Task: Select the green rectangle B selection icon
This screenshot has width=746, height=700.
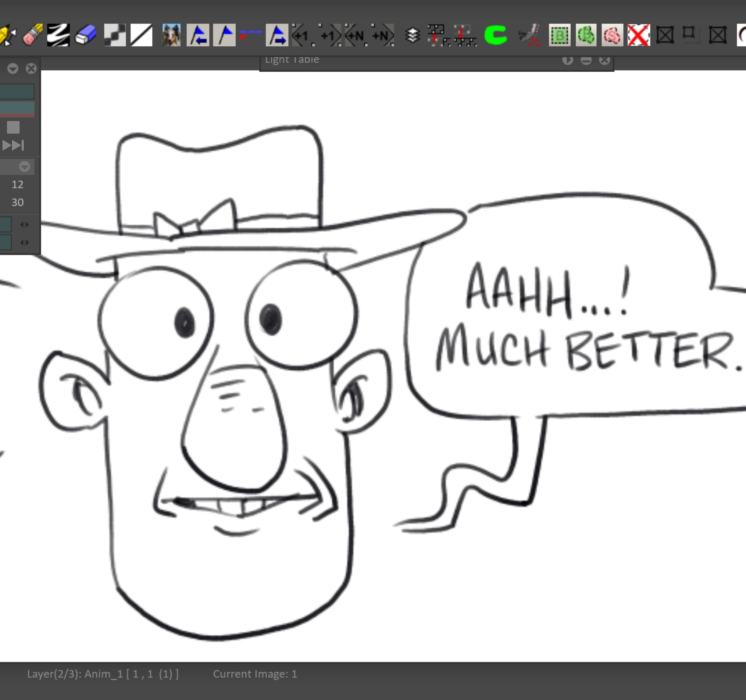Action: [x=560, y=35]
